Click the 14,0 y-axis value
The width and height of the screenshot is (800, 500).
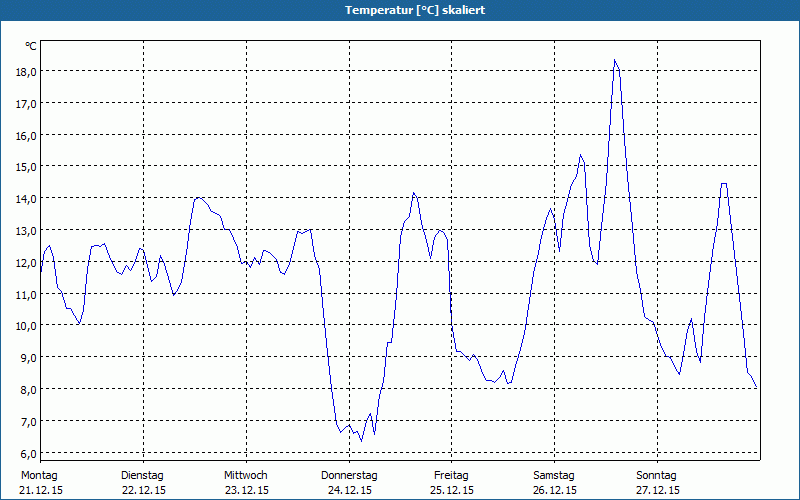pos(27,199)
